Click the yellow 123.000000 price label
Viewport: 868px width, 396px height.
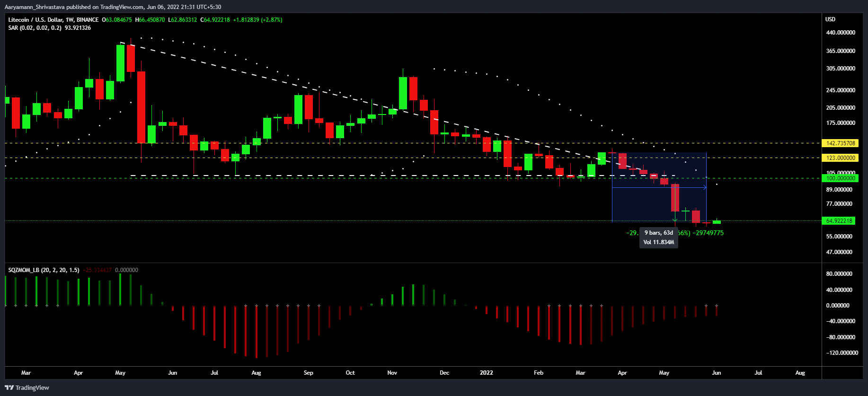[x=841, y=158]
